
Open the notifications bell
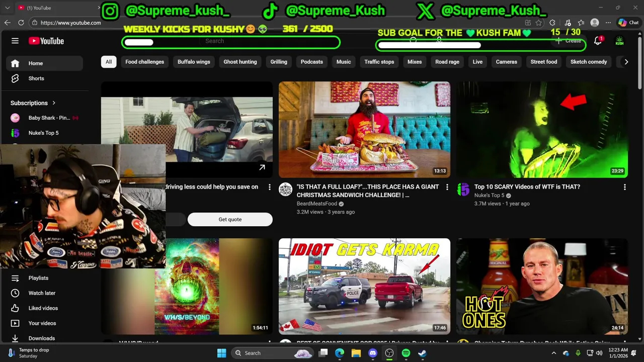click(598, 41)
